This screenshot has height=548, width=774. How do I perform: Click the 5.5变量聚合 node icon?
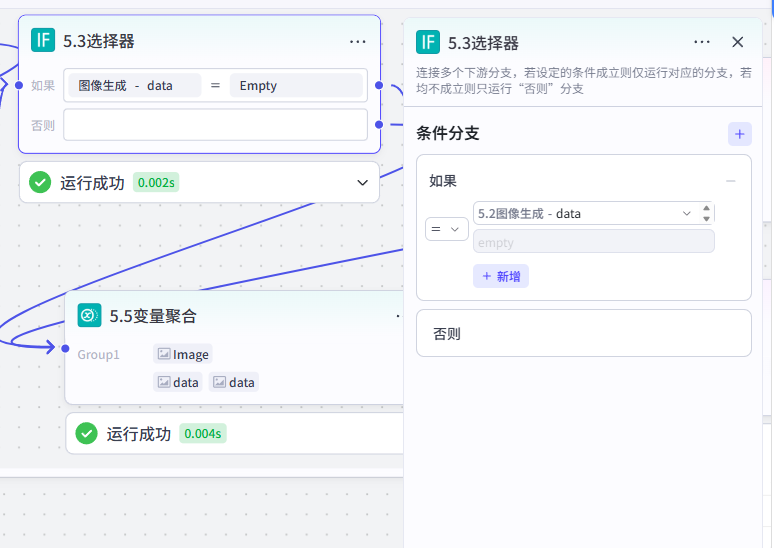[89, 315]
